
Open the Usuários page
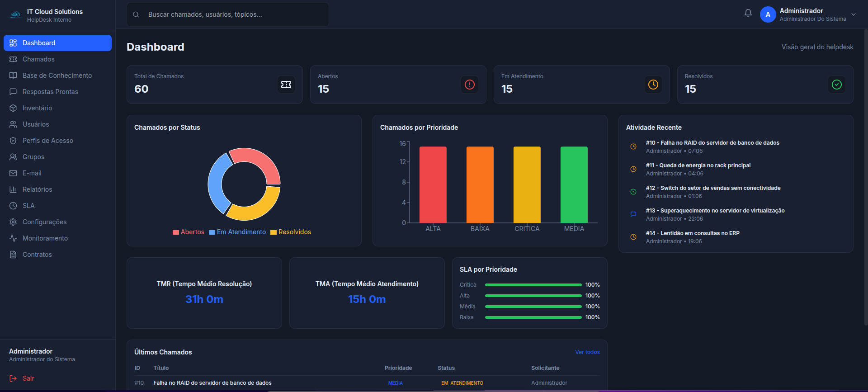(57, 124)
